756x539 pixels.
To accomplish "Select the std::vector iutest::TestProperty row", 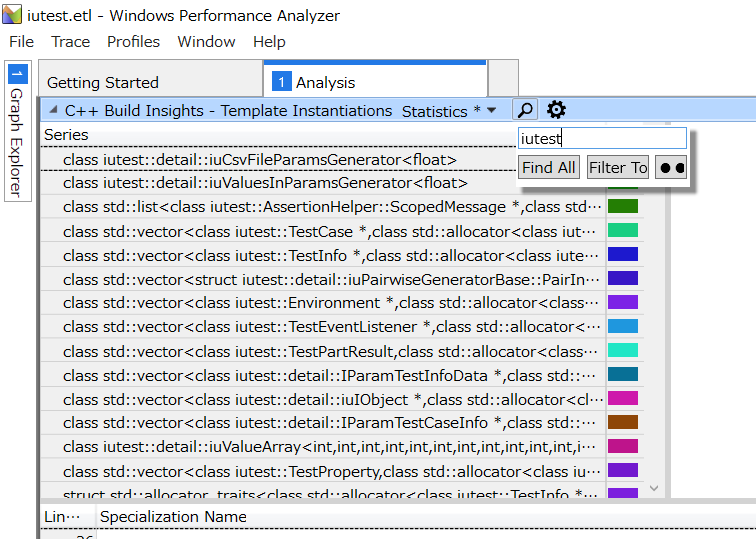I will (x=323, y=471).
